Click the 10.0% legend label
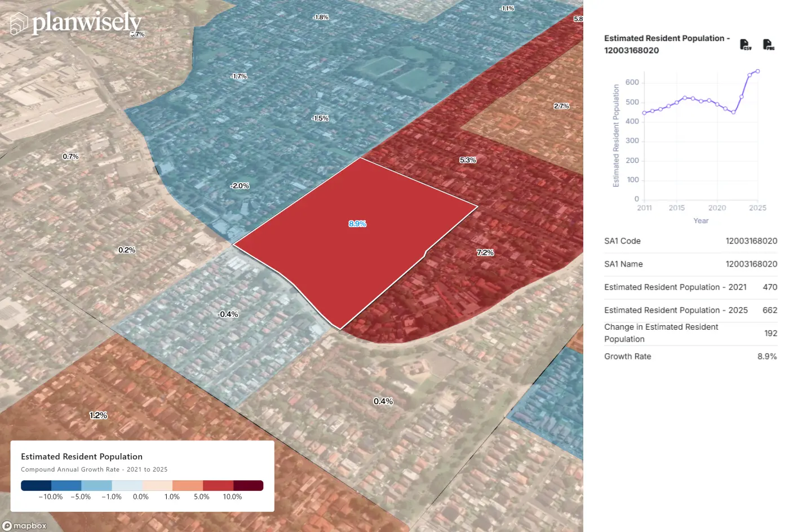The image size is (798, 532). (232, 496)
